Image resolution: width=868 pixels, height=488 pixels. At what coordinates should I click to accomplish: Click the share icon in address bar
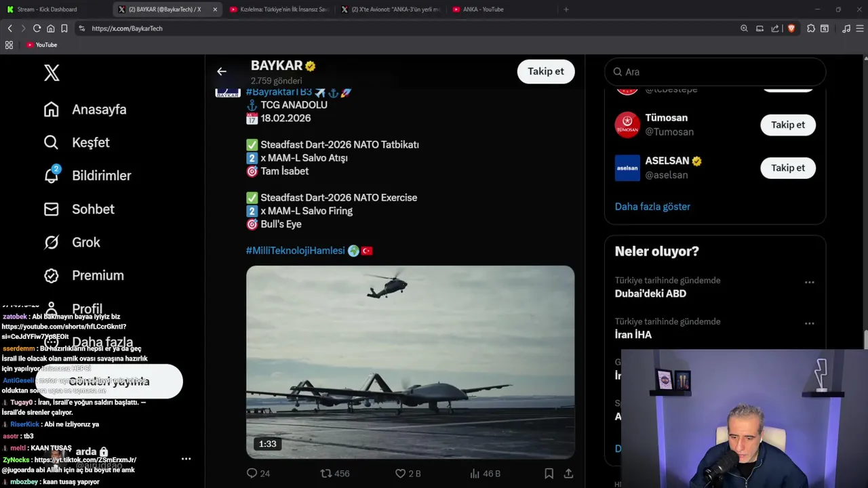[775, 28]
